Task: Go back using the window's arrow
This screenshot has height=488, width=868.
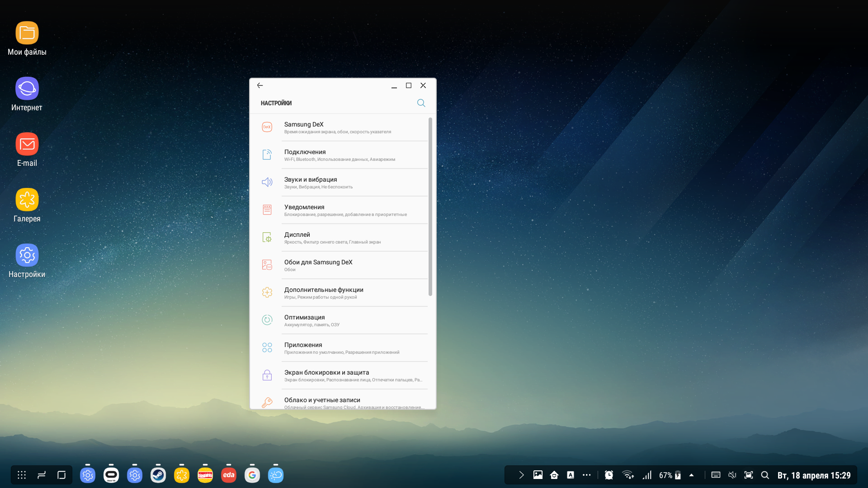Action: tap(260, 85)
